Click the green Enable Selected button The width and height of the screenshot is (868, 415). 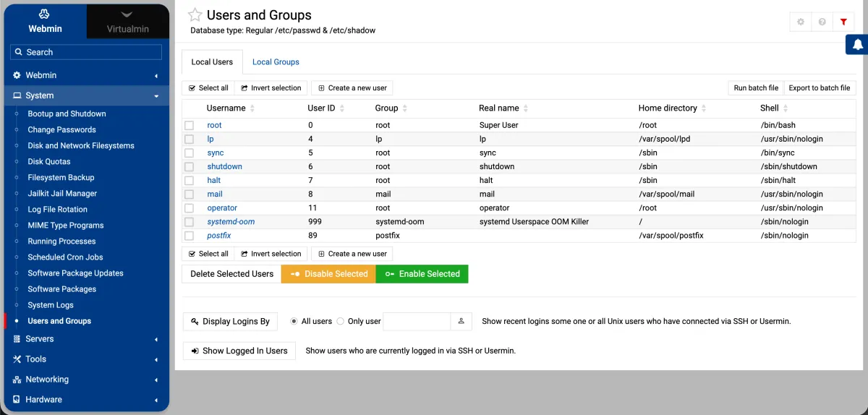[422, 274]
